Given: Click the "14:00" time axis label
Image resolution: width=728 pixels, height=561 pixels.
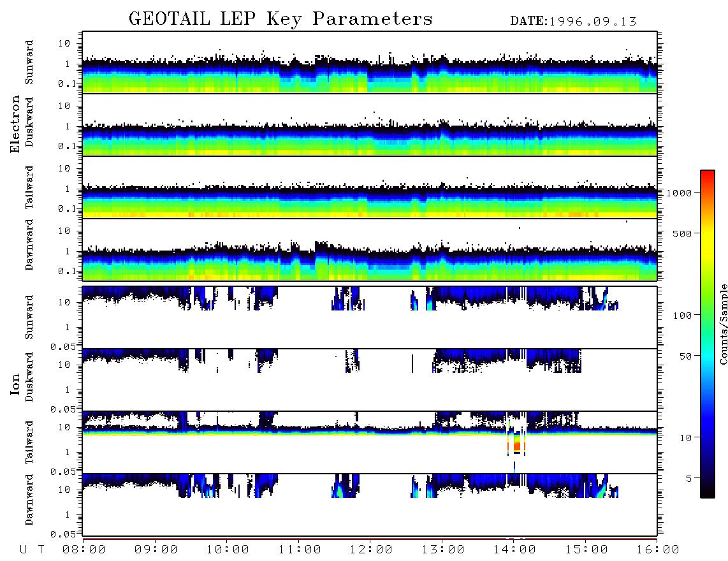Looking at the screenshot, I should 514,550.
